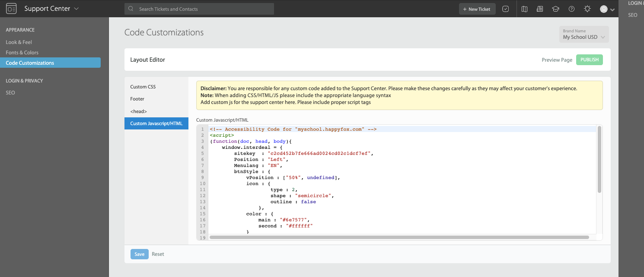The image size is (644, 277).
Task: Click the Search Tickets and Contacts field
Action: click(x=203, y=9)
